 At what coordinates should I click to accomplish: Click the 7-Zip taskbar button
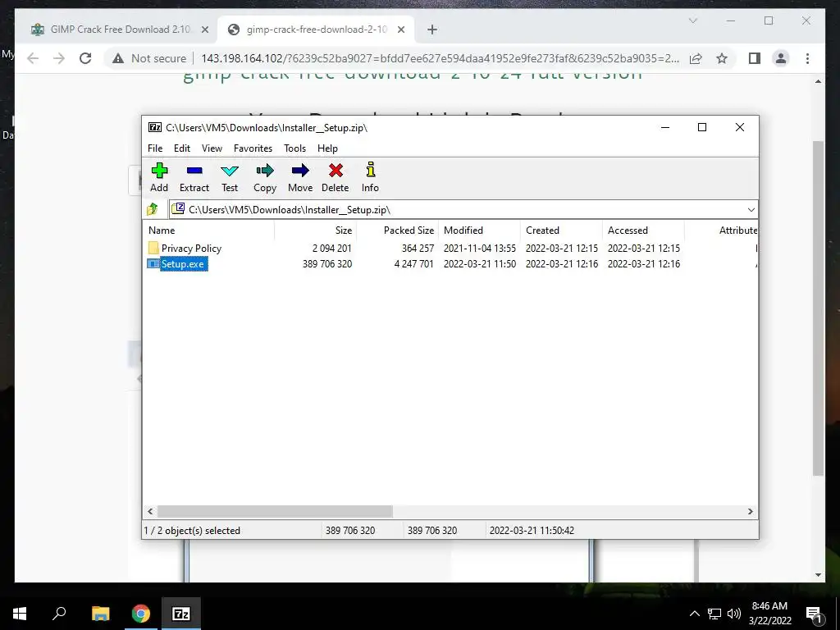tap(181, 614)
